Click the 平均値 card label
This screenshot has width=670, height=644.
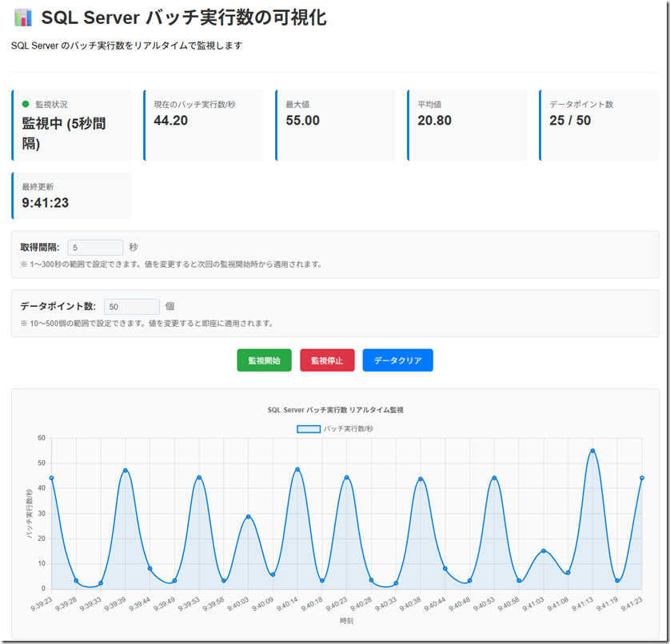[x=429, y=104]
